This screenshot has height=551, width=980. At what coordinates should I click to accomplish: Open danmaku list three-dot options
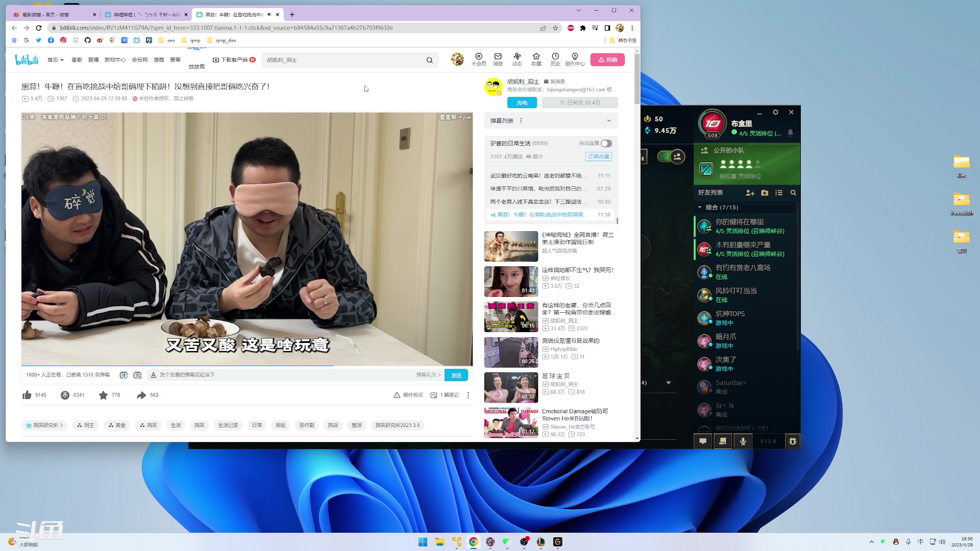point(521,121)
